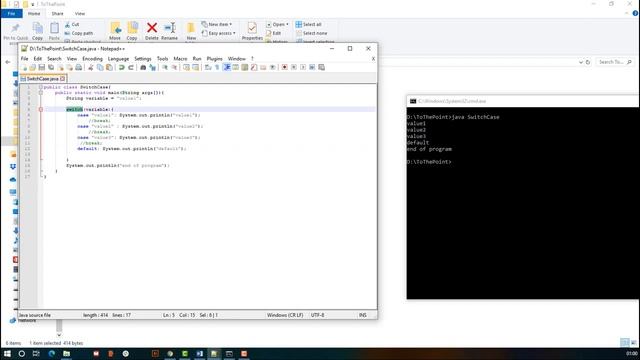Open the Macro menu in Notepad++
Viewport: 640px width, 360px height.
[180, 59]
